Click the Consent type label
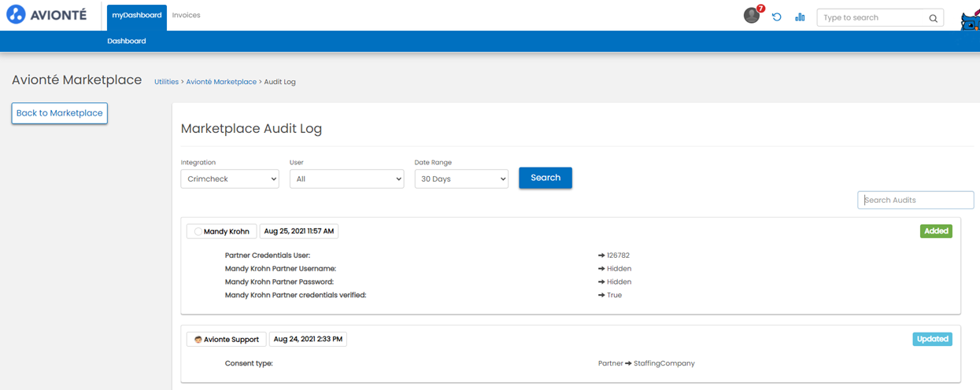Viewport: 980px width, 390px height. (249, 363)
